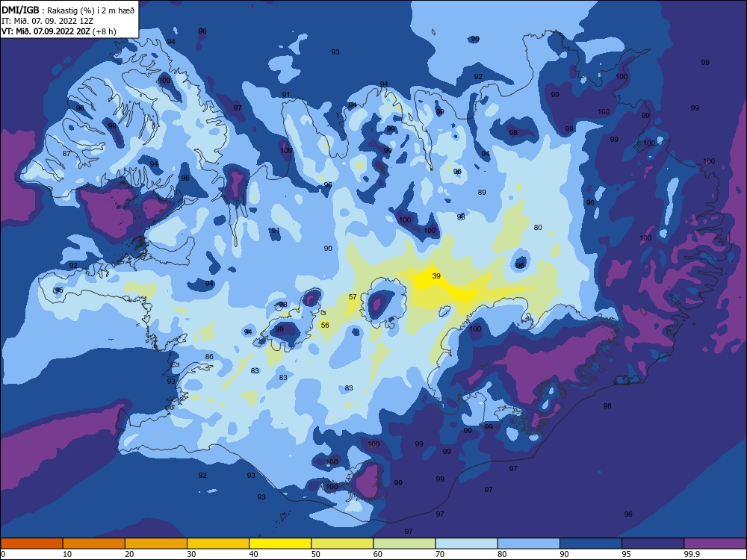Click the '50' tick label on the legend
The width and height of the screenshot is (747, 560).
coord(316,554)
